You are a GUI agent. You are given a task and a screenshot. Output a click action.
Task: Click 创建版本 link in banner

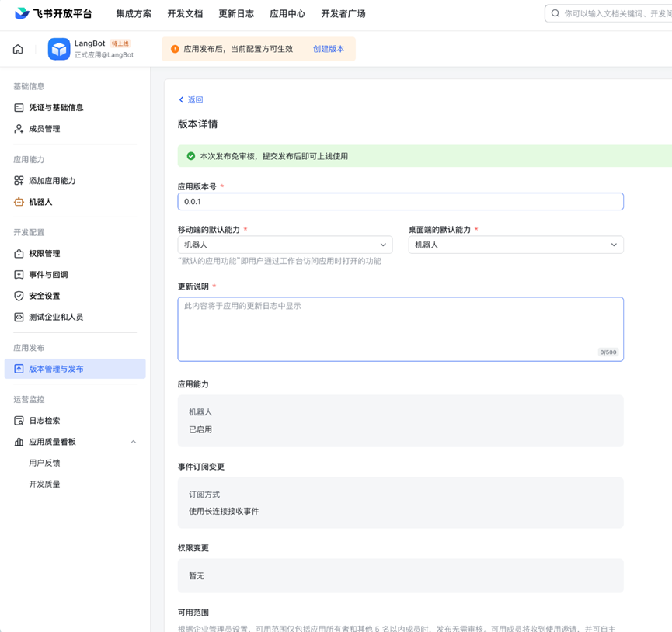(329, 49)
